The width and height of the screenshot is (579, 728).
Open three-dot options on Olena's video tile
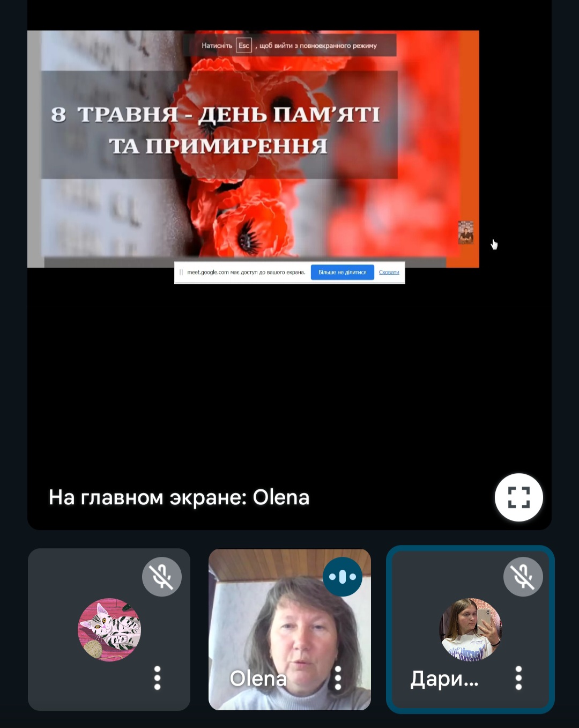(338, 678)
